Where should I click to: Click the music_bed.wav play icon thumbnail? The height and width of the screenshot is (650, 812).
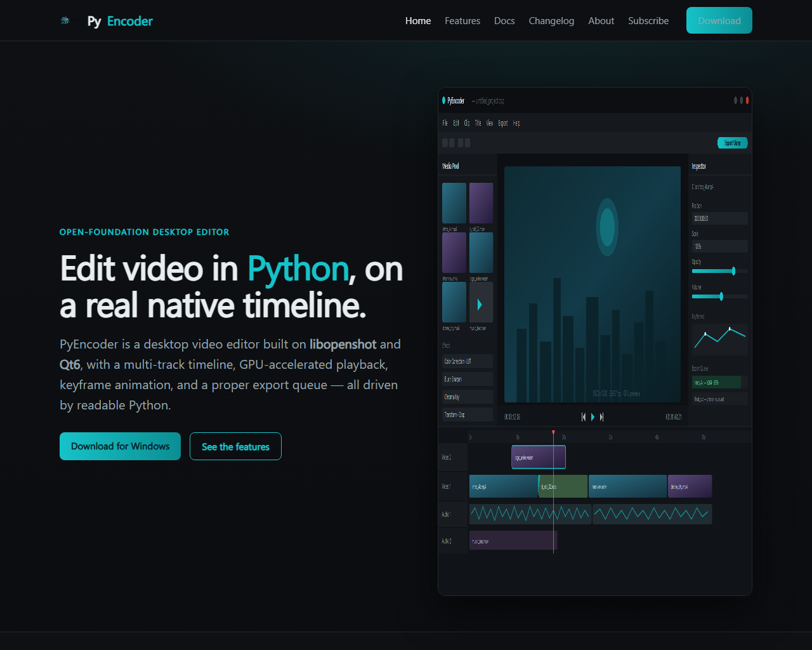click(x=481, y=302)
